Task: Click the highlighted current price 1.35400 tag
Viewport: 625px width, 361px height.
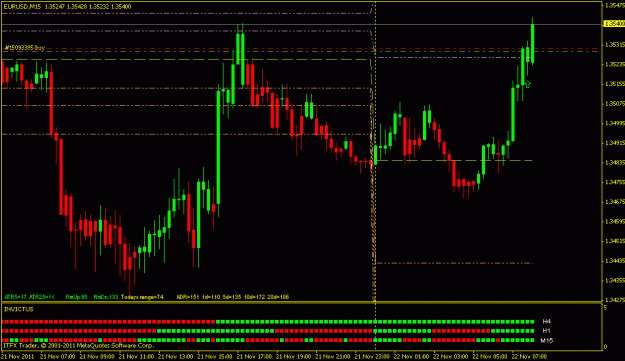Action: (x=615, y=24)
